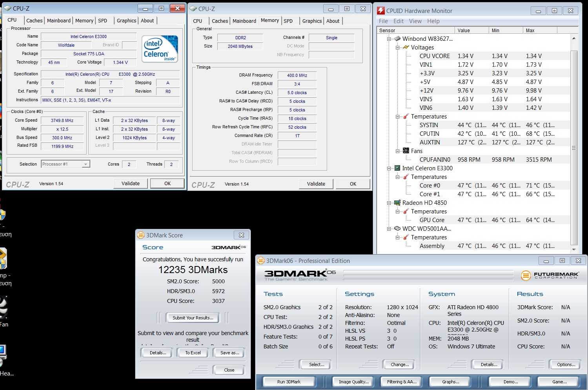Click the WDC WD5001AA hard drive icon
The image size is (588, 390).
click(x=397, y=228)
